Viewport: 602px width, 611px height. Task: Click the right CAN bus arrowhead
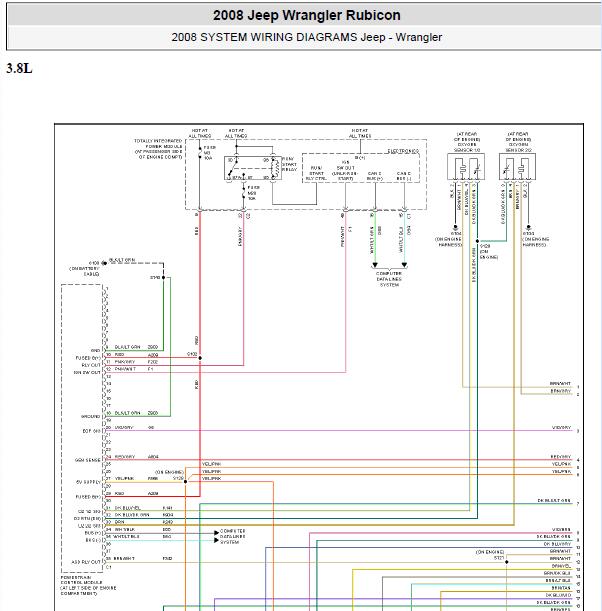404,265
